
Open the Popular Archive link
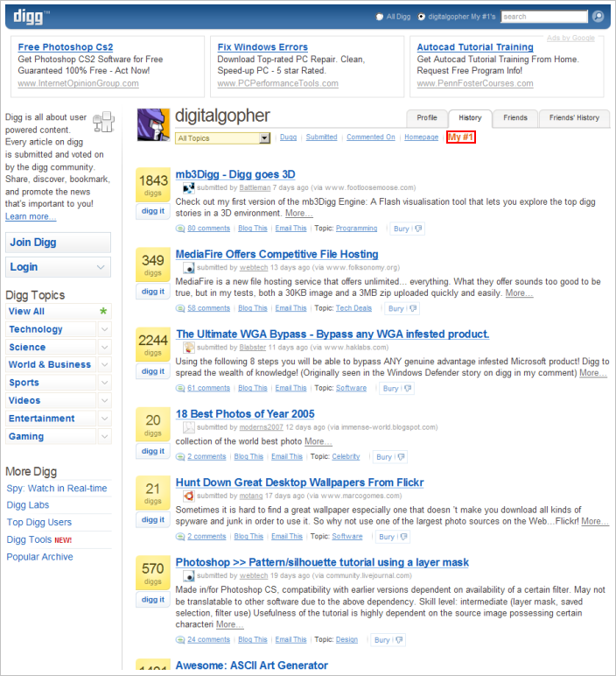(39, 557)
